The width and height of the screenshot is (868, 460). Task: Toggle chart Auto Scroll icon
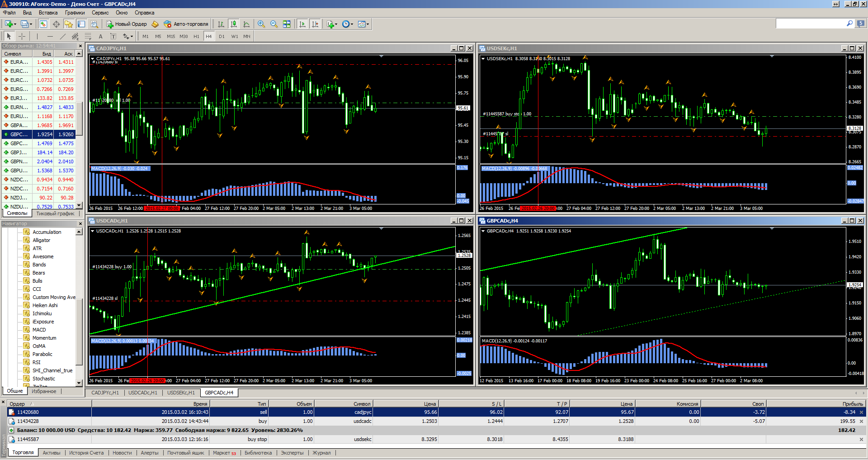point(302,24)
